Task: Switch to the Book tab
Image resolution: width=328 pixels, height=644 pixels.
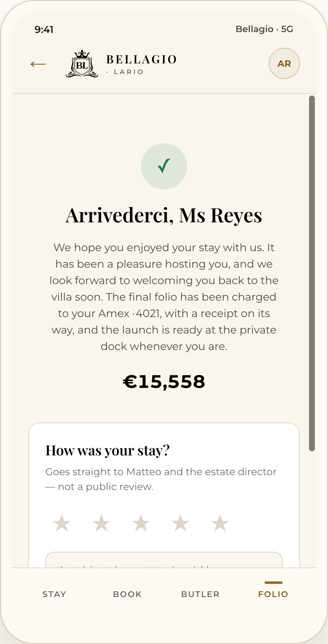Action: pos(127,594)
